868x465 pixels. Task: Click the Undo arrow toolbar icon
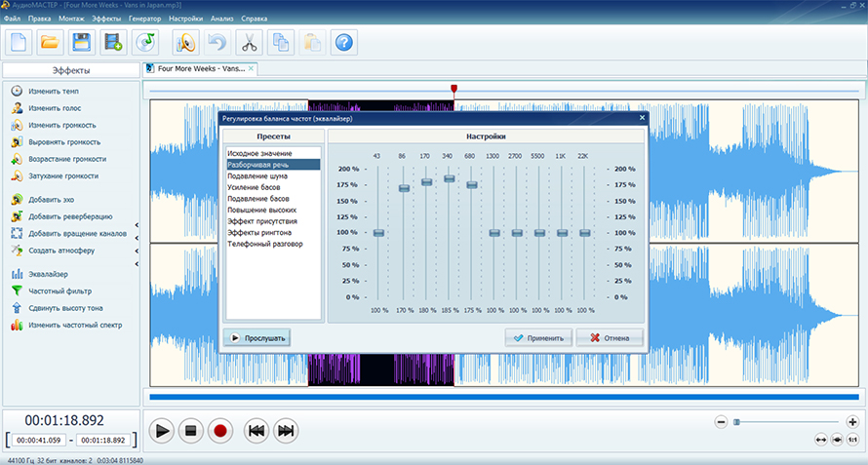217,42
